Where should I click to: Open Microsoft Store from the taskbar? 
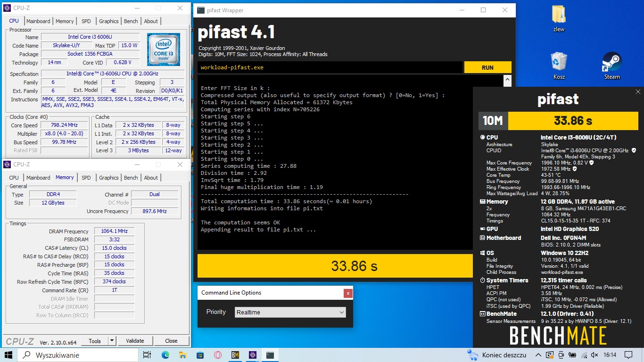[x=200, y=355]
